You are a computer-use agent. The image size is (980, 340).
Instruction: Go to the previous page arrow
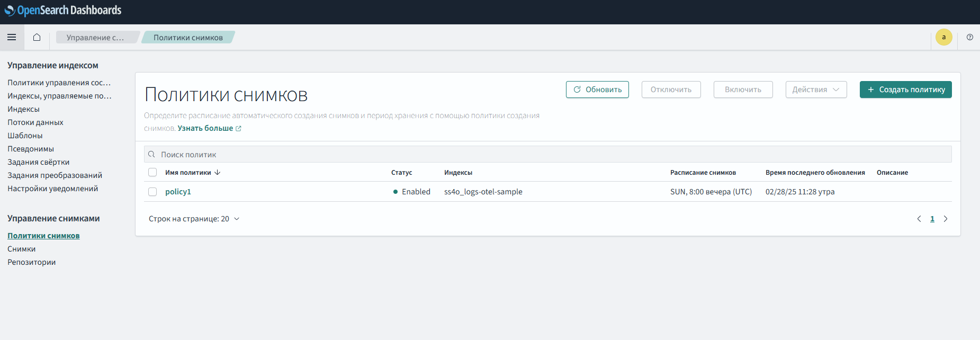(x=919, y=219)
